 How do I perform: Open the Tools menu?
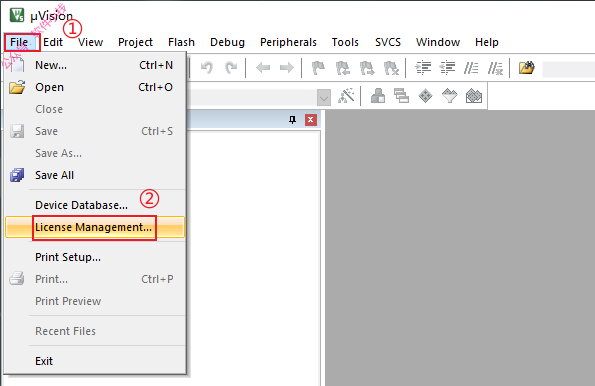coord(345,42)
